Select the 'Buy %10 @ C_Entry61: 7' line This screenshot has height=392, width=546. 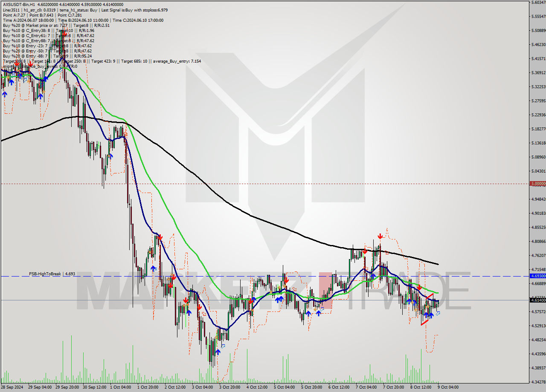pos(26,35)
